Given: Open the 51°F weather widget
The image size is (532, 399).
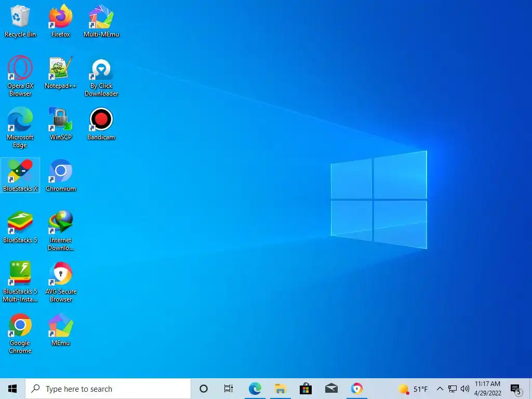Looking at the screenshot, I should 413,389.
